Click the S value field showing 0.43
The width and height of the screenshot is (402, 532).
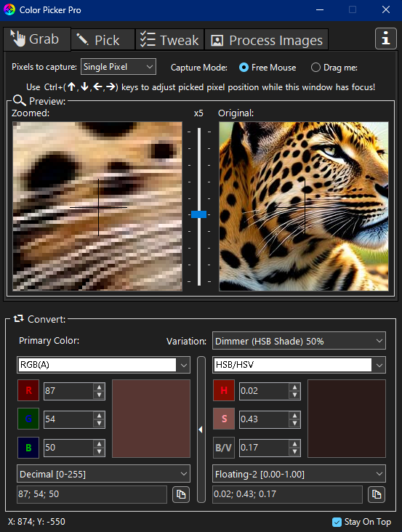tap(264, 419)
